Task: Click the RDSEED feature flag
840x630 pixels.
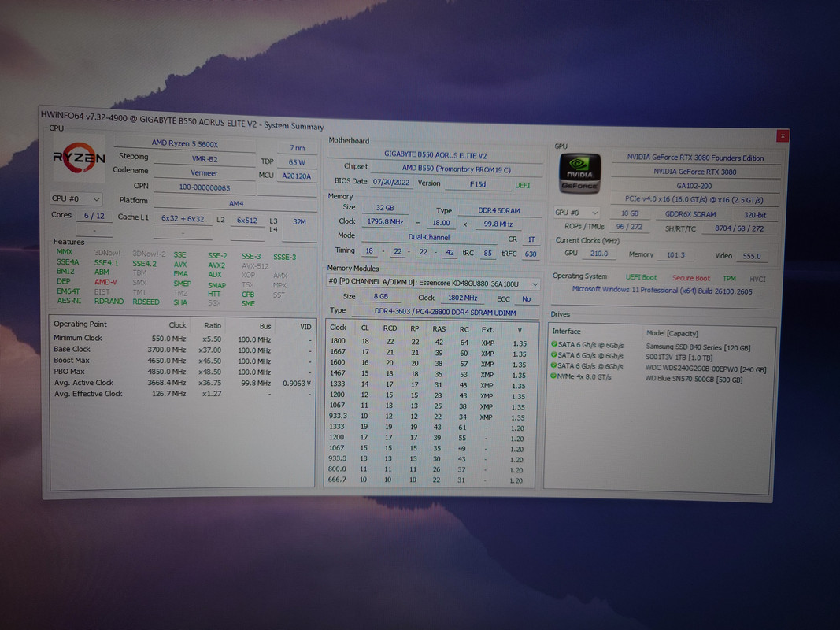Action: pyautogui.click(x=146, y=302)
